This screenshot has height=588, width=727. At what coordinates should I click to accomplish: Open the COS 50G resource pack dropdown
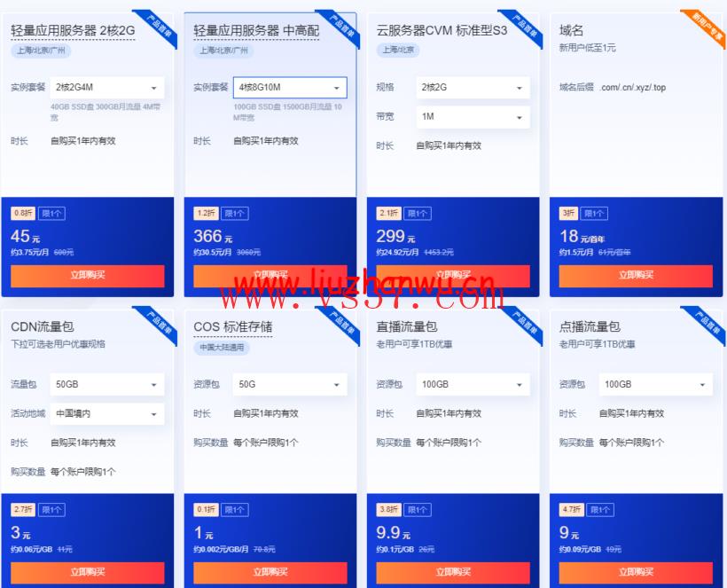coord(290,384)
